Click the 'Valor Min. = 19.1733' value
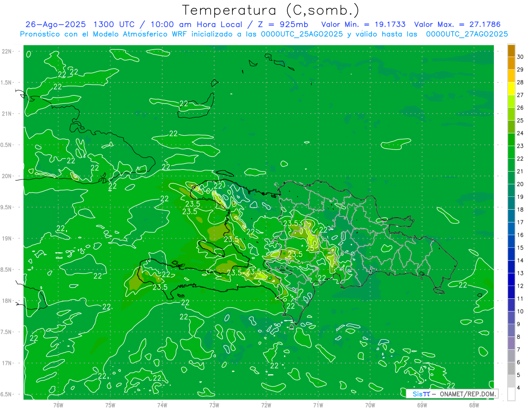The image size is (532, 411). point(363,25)
